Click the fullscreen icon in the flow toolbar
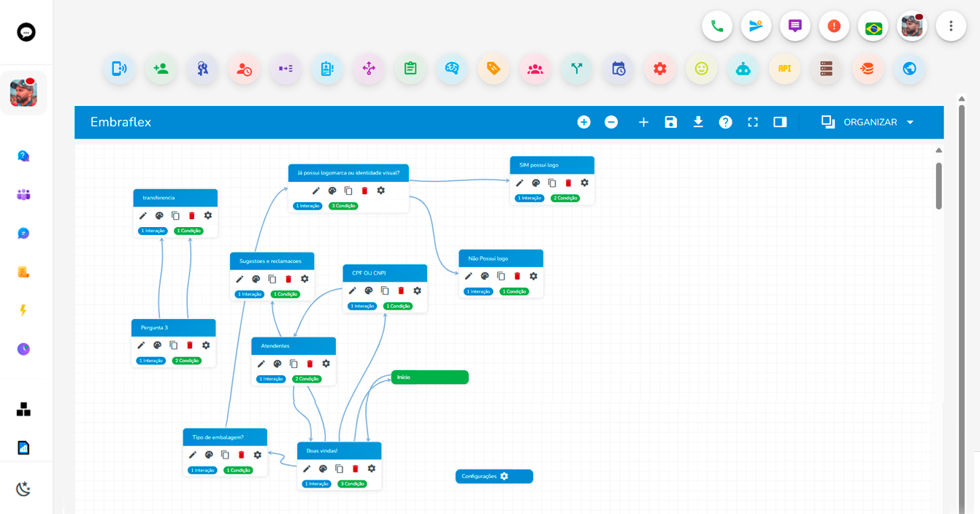Viewport: 980px width, 514px height. coord(753,122)
